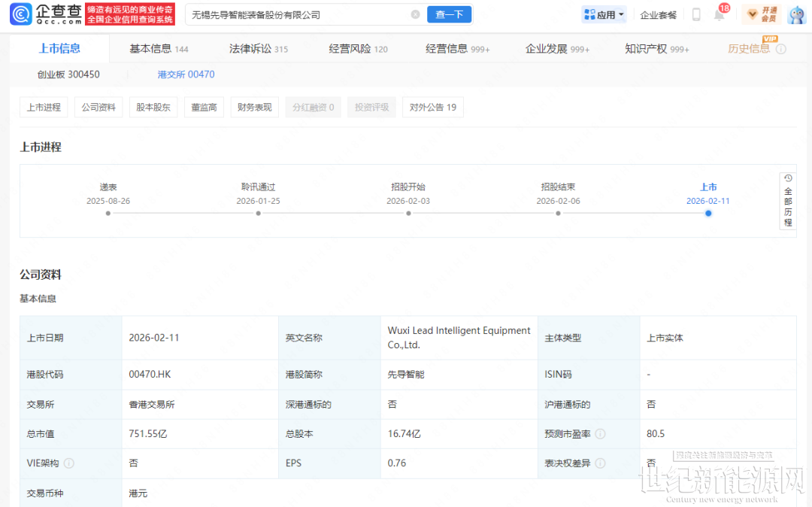Open the 企业套餐 link
Image resolution: width=812 pixels, height=507 pixels.
(658, 15)
